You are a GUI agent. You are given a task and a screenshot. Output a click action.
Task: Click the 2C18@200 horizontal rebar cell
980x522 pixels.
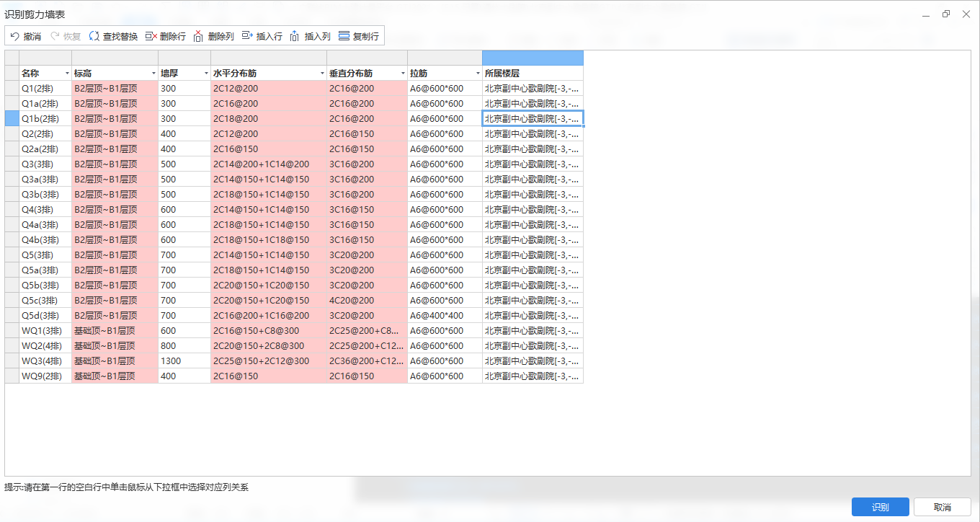pyautogui.click(x=269, y=119)
